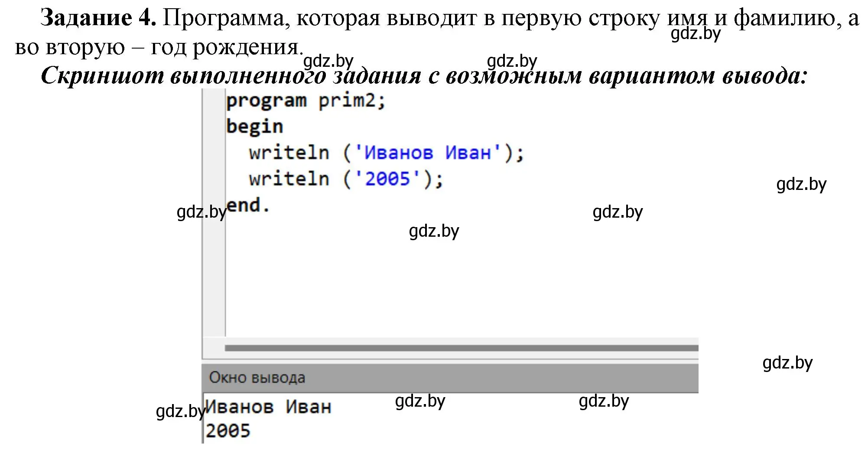
Task: Click the 'program prim2;' code line
Action: tap(306, 101)
